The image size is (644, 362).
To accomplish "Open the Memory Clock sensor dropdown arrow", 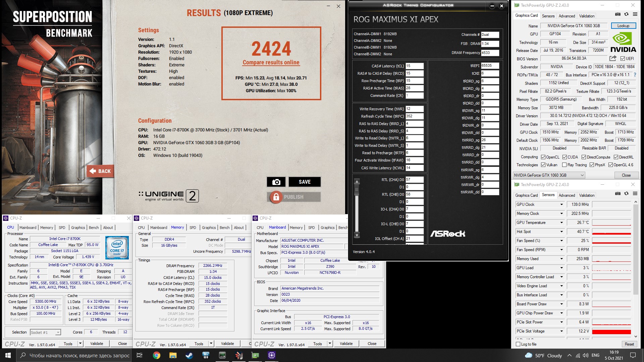I will (x=561, y=214).
